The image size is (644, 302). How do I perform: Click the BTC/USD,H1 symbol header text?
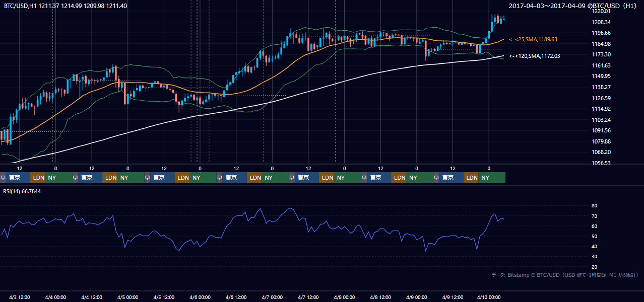point(20,5)
